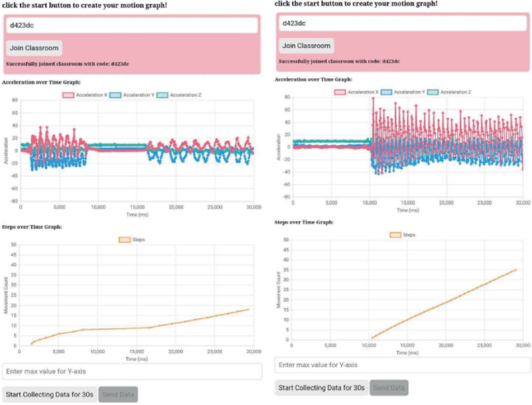
Task: Toggle Acceleration X legend in right graph
Action: click(356, 92)
